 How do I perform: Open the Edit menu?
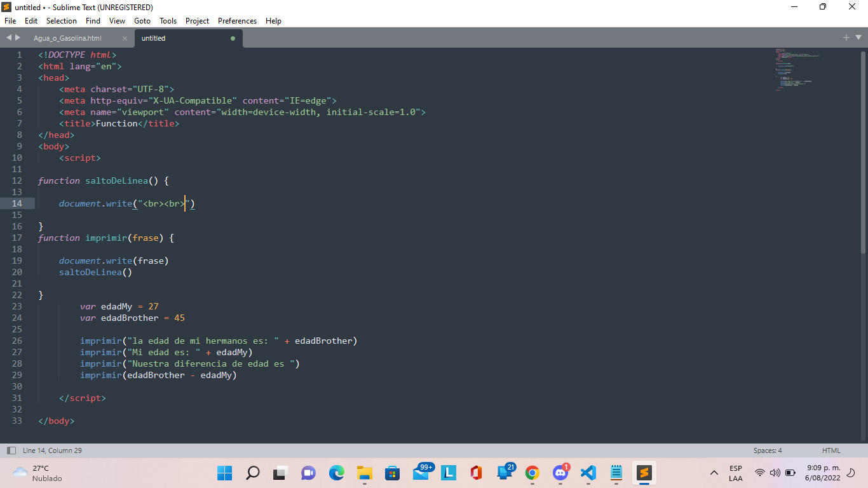click(x=31, y=21)
